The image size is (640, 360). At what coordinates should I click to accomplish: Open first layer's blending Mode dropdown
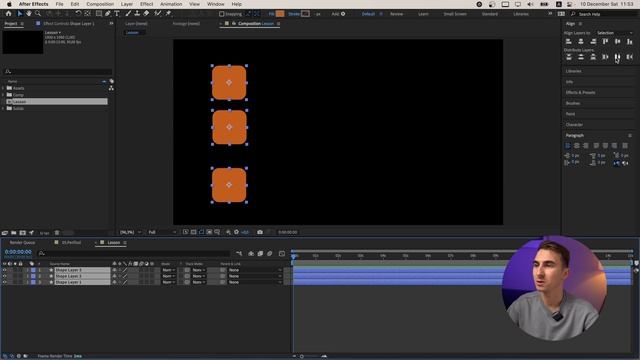click(x=169, y=270)
